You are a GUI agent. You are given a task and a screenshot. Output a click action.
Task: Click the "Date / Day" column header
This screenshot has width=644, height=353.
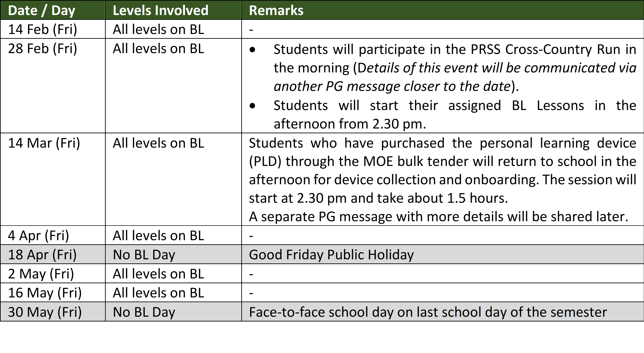(x=53, y=10)
